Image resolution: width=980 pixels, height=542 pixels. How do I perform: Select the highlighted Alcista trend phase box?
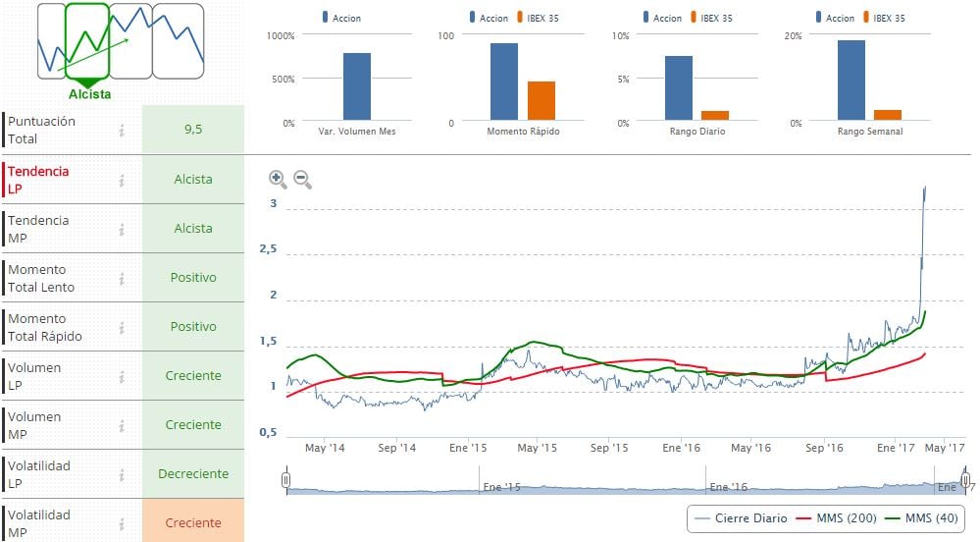pyautogui.click(x=87, y=40)
